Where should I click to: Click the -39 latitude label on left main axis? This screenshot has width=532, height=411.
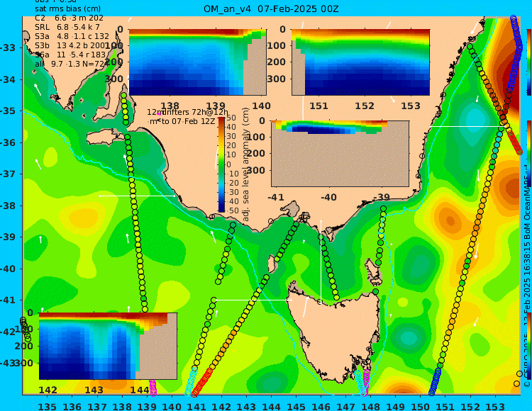pos(8,237)
